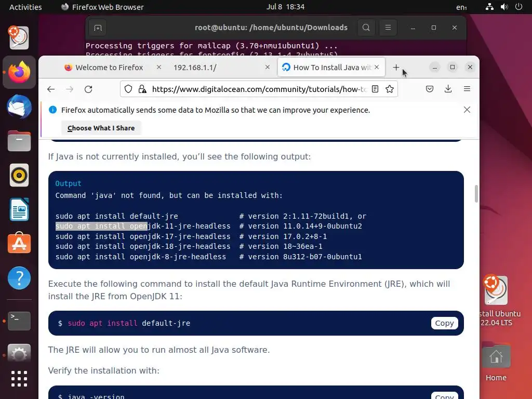Open the tracking protection shield icon
532x399 pixels.
point(128,89)
